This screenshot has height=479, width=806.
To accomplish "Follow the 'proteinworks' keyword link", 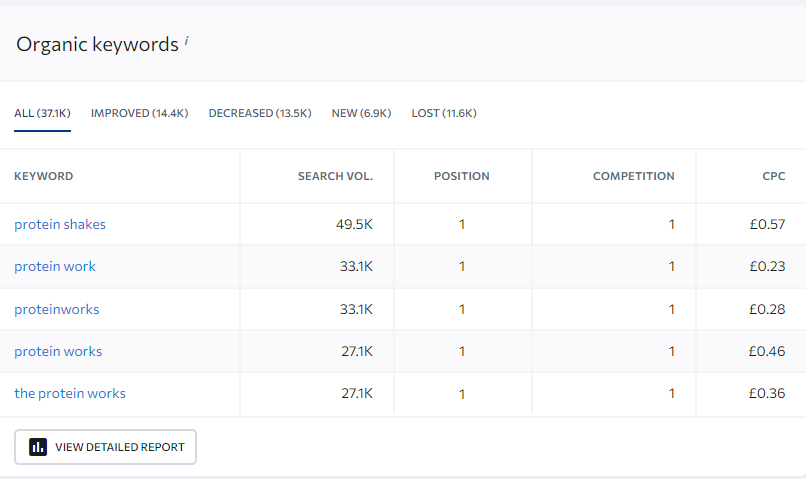I will click(57, 309).
